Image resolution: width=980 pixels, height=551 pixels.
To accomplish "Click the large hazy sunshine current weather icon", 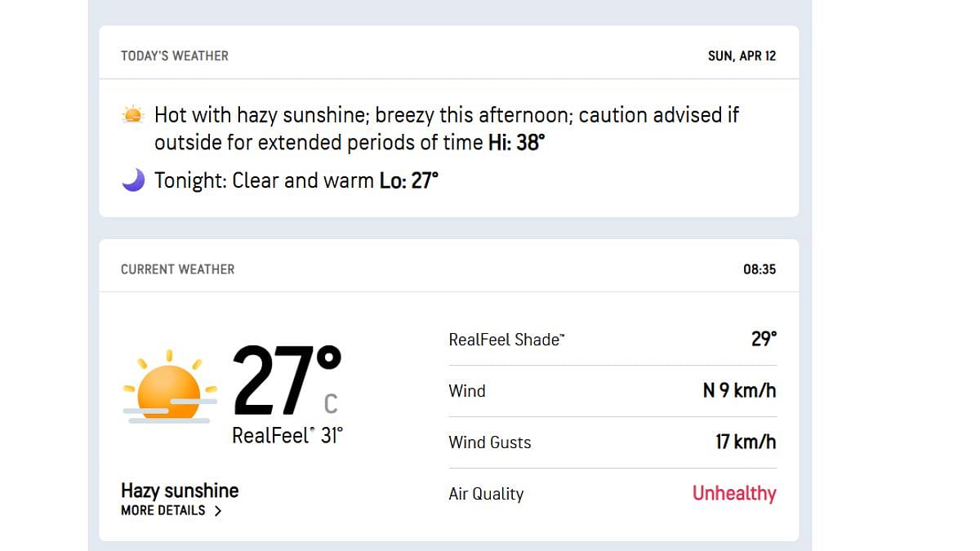I will point(170,387).
